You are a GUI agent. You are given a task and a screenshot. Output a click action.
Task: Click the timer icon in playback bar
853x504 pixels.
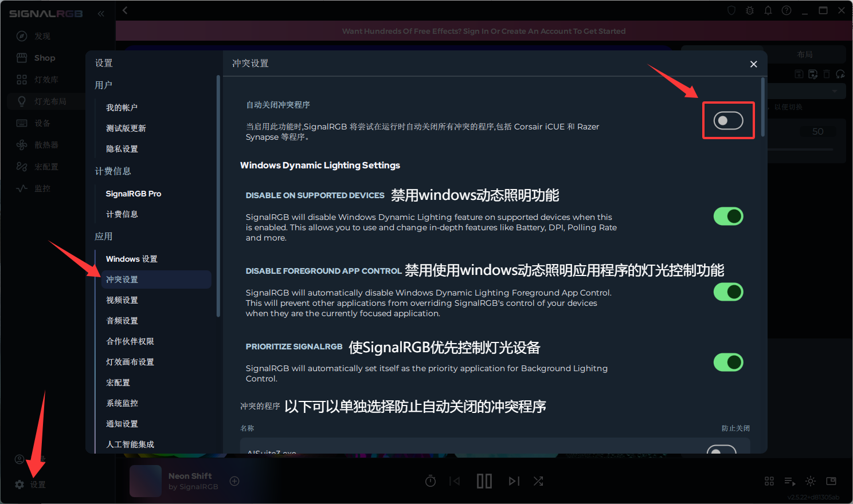pyautogui.click(x=431, y=481)
